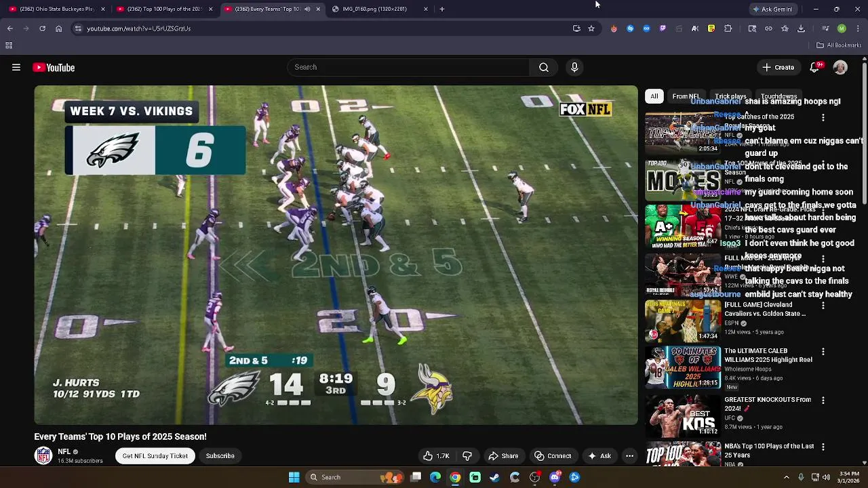The width and height of the screenshot is (868, 488).
Task: Click the YouTube search input field
Action: point(408,67)
